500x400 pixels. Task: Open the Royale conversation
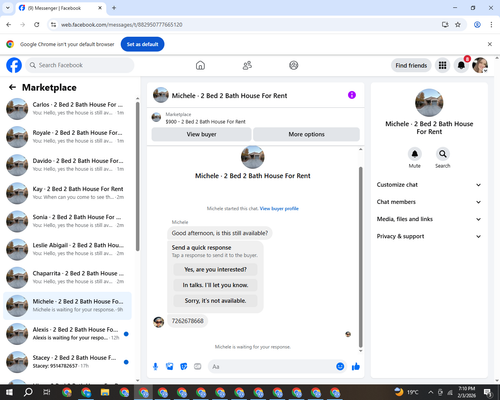pos(67,137)
